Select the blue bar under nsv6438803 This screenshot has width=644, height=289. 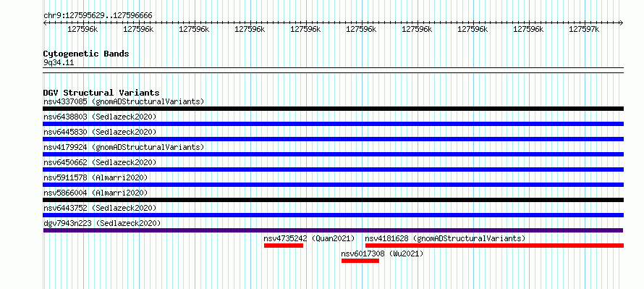(333, 124)
